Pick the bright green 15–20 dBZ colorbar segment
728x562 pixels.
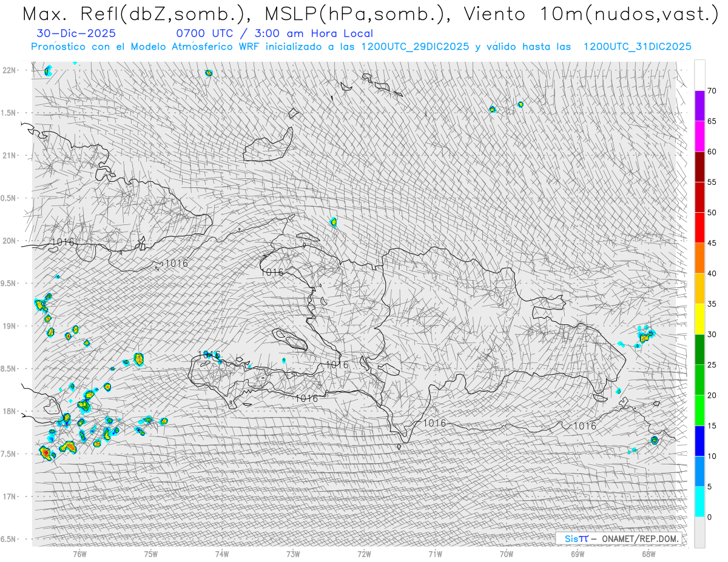pos(699,410)
